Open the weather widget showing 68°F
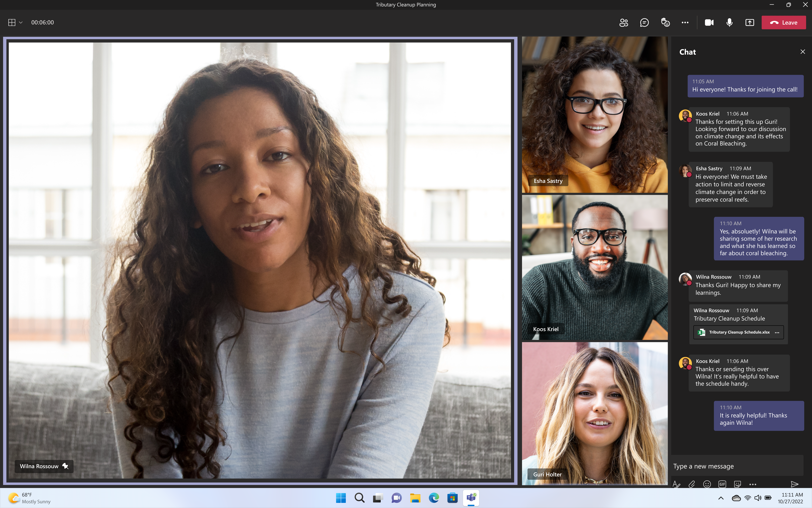Screen dimensions: 812x508 pos(30,498)
